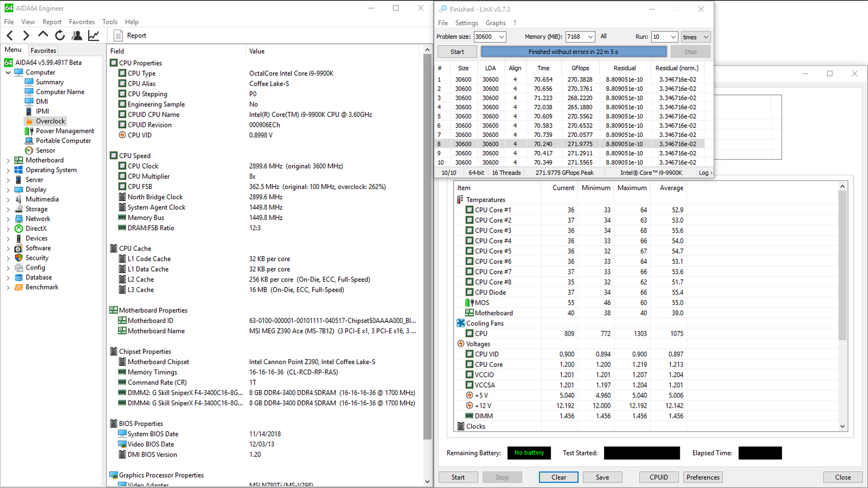Viewport: 868px width, 488px height.
Task: Open Preferences in stability test window
Action: [x=703, y=477]
